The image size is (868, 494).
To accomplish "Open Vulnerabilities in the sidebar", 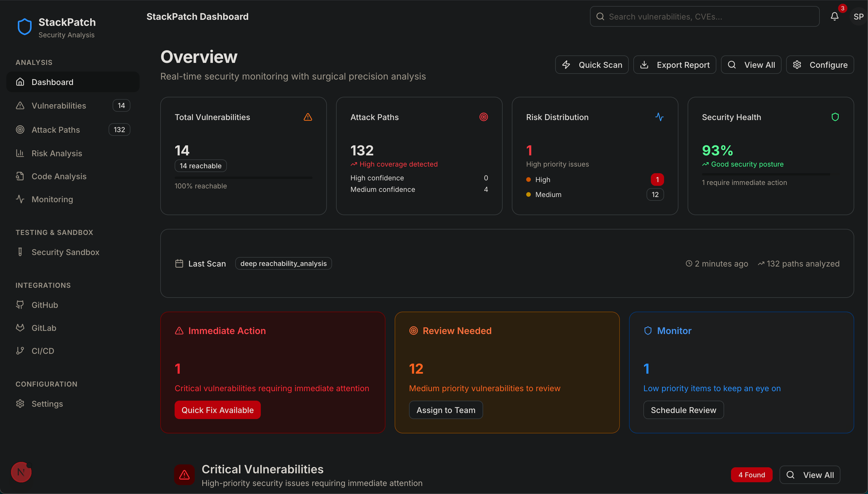I will point(73,105).
